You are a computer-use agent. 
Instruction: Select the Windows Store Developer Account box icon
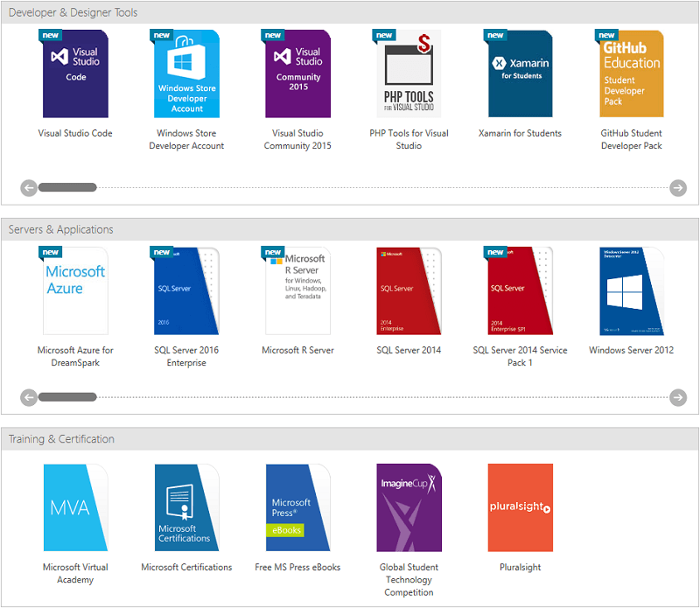click(x=186, y=73)
